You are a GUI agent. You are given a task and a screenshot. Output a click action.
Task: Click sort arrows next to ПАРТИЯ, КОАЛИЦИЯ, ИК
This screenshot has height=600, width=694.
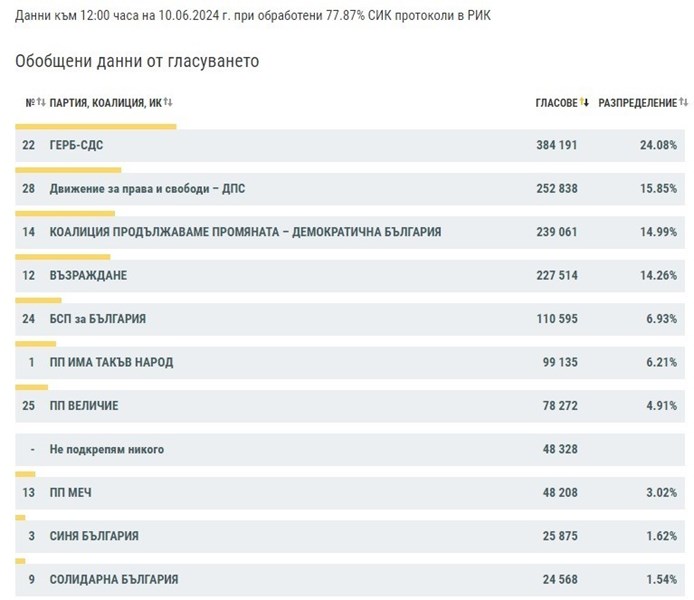(168, 102)
